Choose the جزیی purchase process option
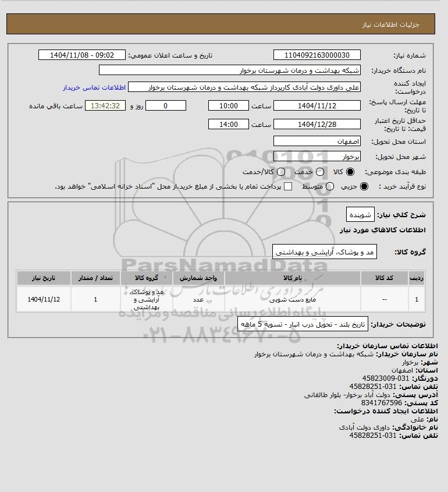This screenshot has height=492, width=448. click(x=364, y=186)
